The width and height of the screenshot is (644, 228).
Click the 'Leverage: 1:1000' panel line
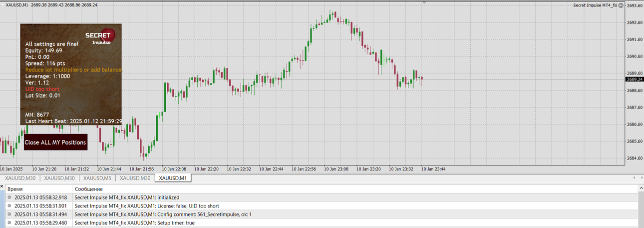click(x=48, y=76)
